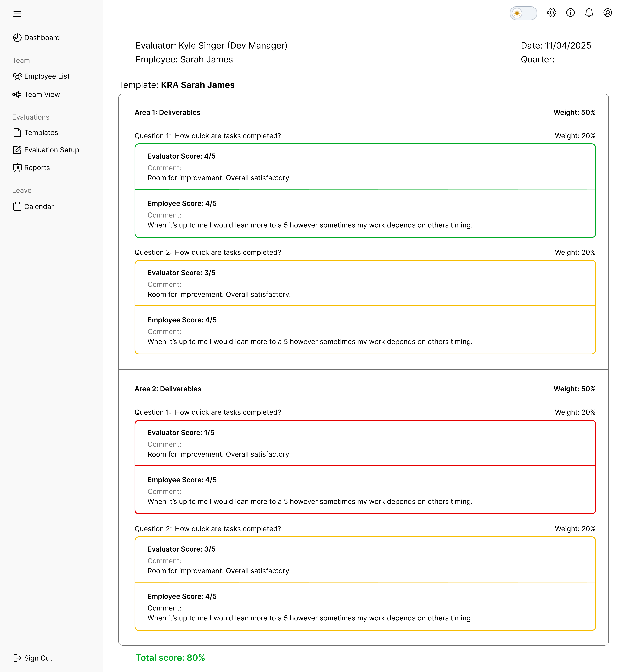Screen dimensions: 624x672
Task: Click the Evaluation Setup pencil icon
Action: (x=17, y=150)
